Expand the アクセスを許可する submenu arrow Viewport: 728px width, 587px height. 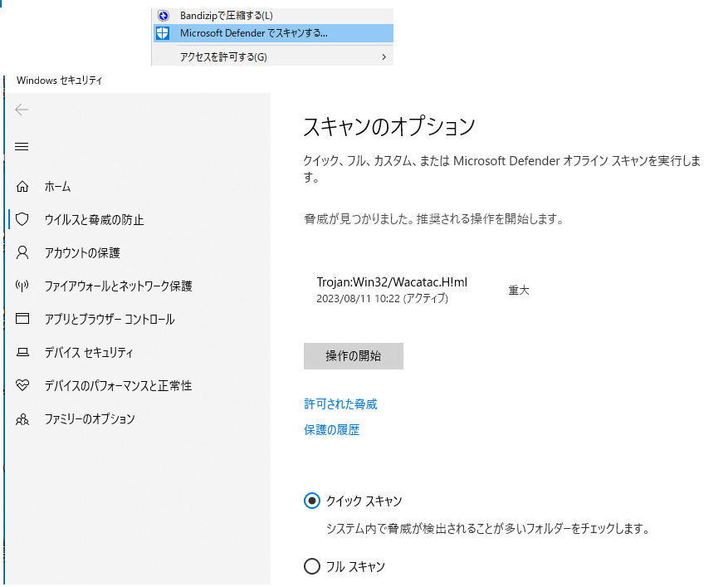coord(384,56)
